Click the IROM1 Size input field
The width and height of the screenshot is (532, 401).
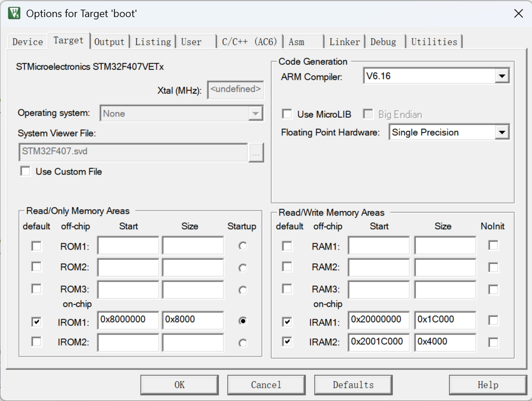click(192, 320)
